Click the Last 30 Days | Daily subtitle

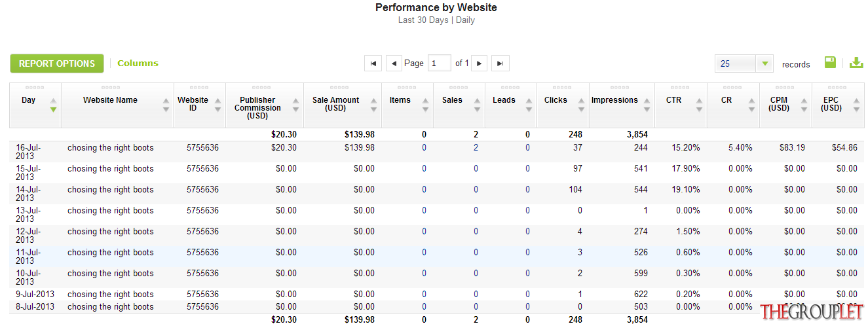pos(436,20)
